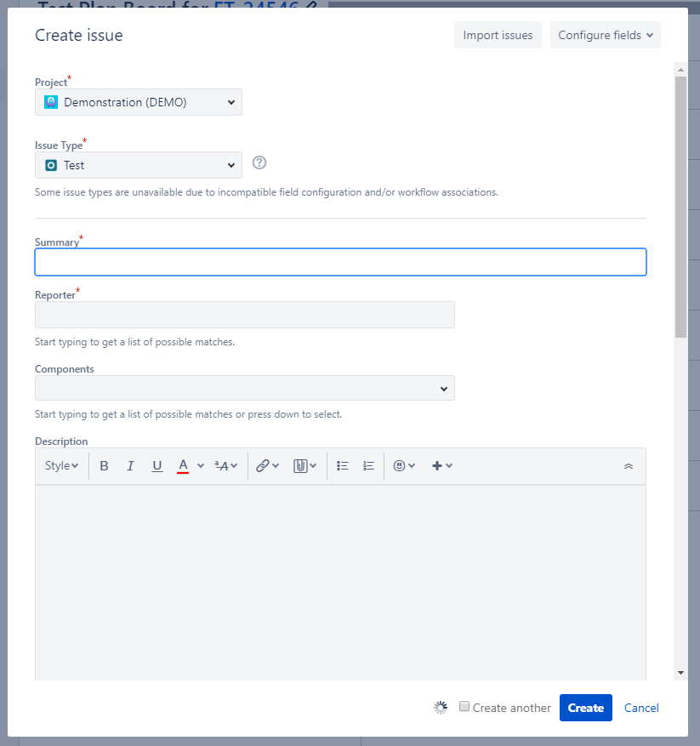This screenshot has width=700, height=746.
Task: Apply underline formatting in description toolbar
Action: tap(157, 466)
